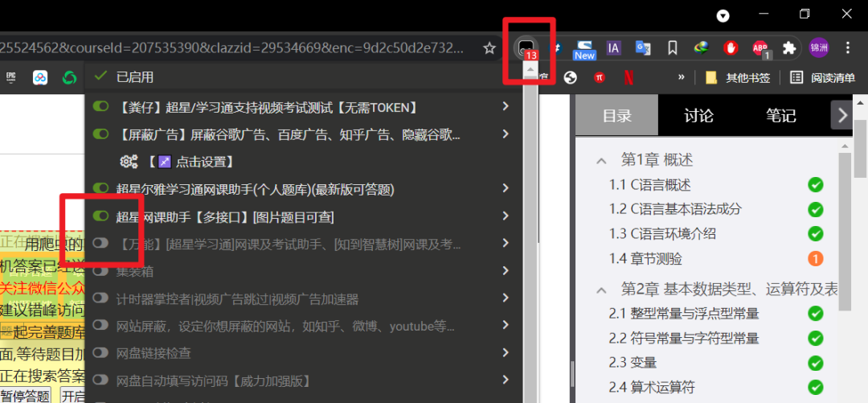Viewport: 868px width, 403px height.
Task: Toggle the 【屏蔽广告】 ad-blocking script switch
Action: pyautogui.click(x=100, y=134)
